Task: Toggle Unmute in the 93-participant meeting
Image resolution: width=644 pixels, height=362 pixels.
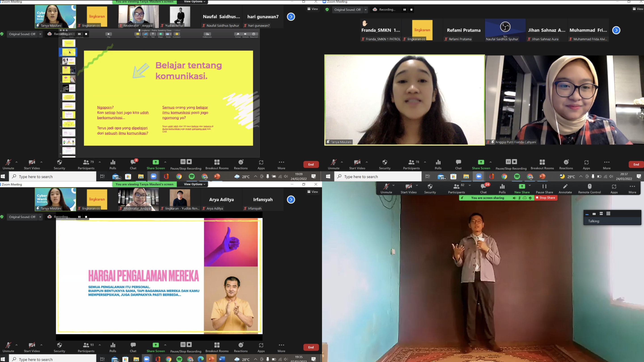Action: pyautogui.click(x=8, y=347)
